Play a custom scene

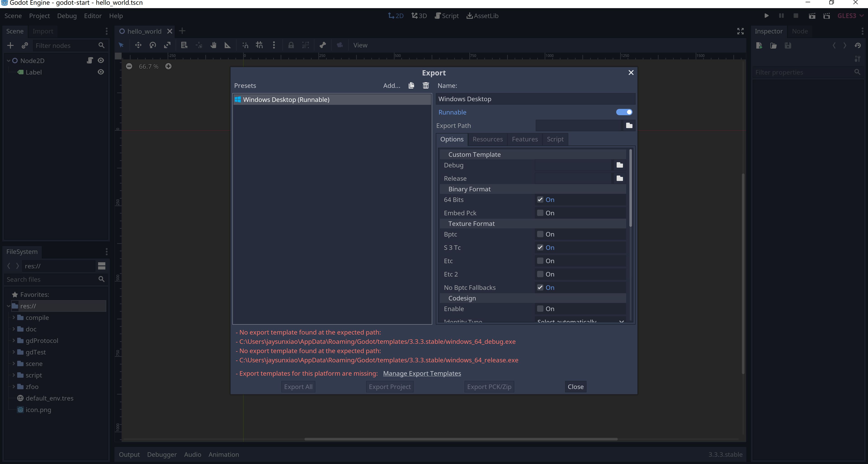pyautogui.click(x=827, y=16)
